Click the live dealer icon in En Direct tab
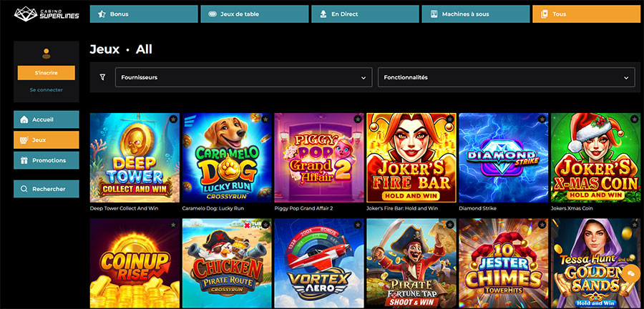Image resolution: width=644 pixels, height=309 pixels. point(323,14)
